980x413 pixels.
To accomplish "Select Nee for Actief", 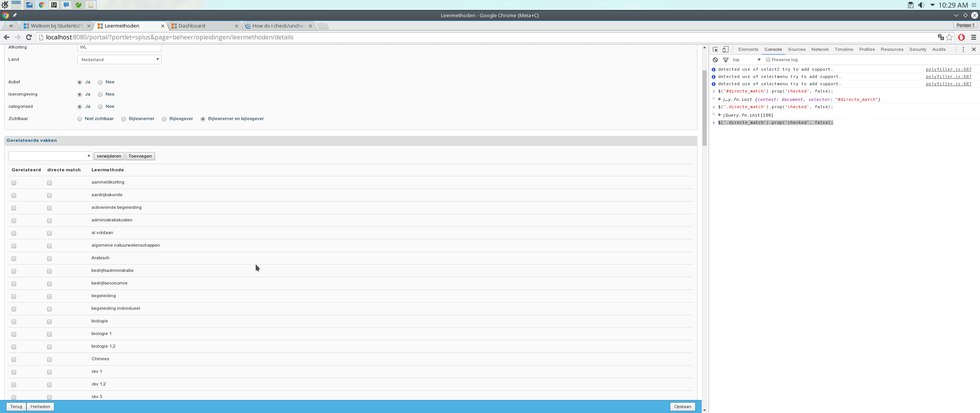I will point(100,82).
